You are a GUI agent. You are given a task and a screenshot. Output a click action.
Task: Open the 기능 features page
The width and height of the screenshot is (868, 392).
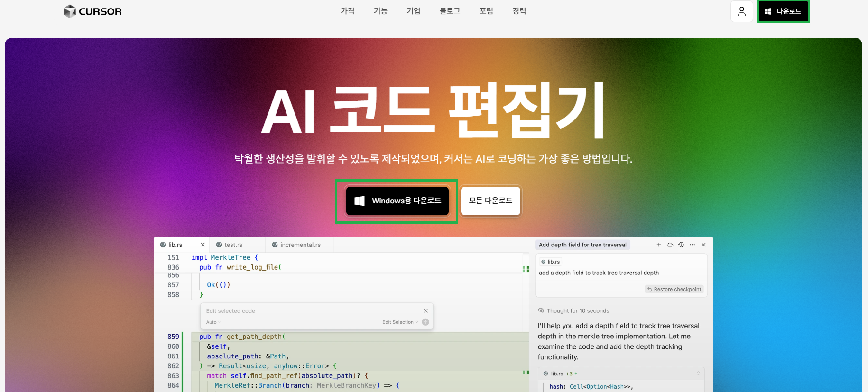point(380,11)
